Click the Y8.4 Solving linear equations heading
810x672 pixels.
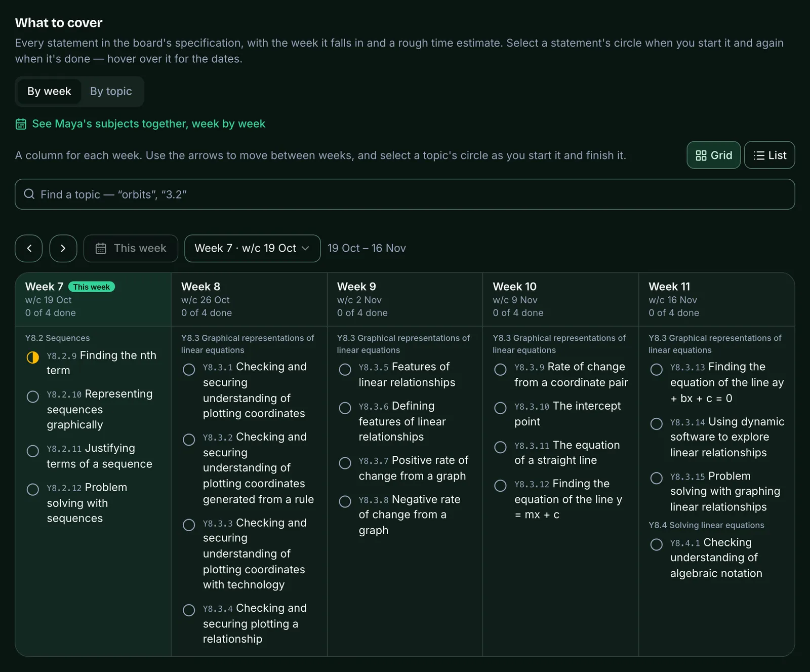706,525
